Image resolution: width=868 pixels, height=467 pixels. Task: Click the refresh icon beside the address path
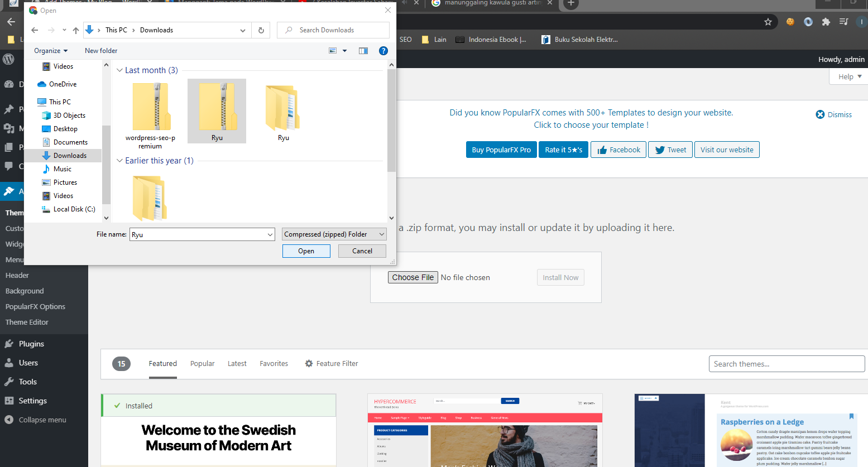(261, 30)
